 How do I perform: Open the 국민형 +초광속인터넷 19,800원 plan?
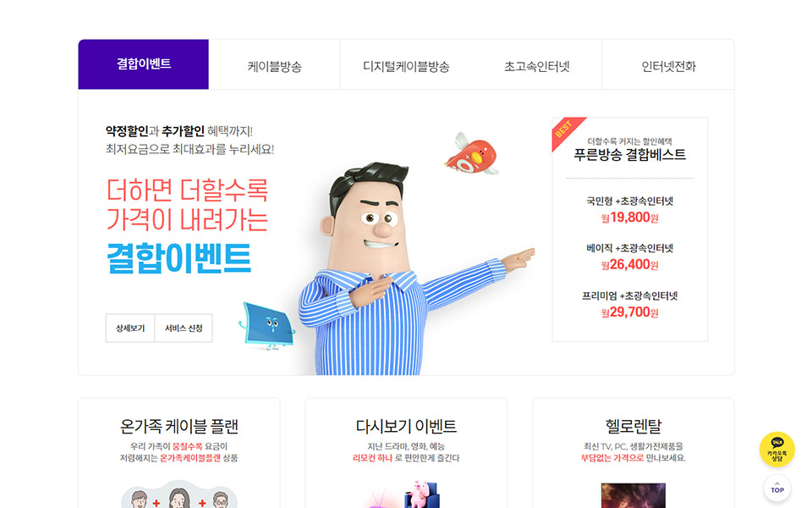pyautogui.click(x=629, y=209)
